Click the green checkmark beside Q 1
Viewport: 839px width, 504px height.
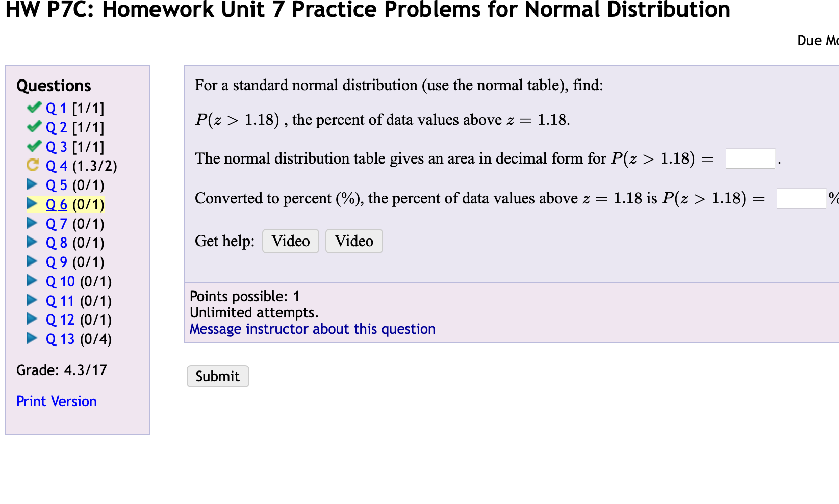coord(34,107)
